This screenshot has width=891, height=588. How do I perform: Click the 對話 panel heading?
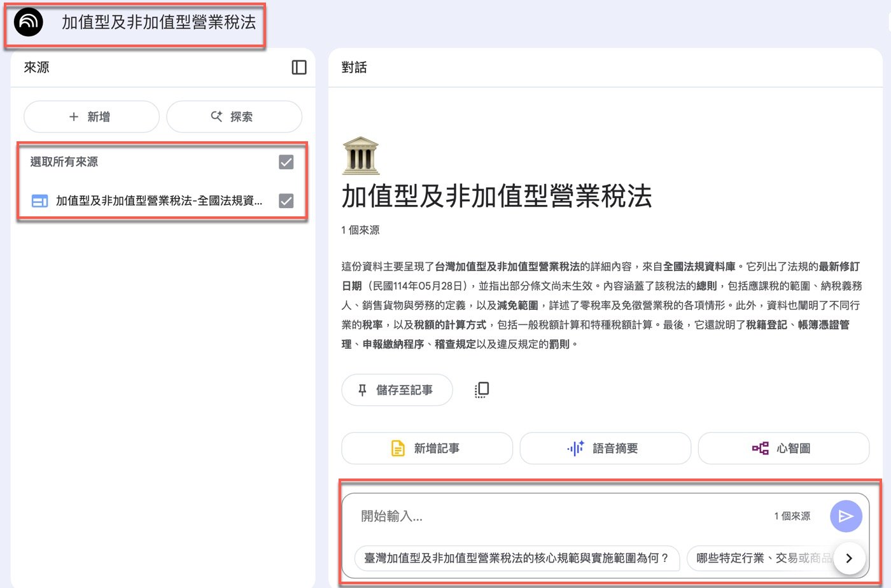354,67
